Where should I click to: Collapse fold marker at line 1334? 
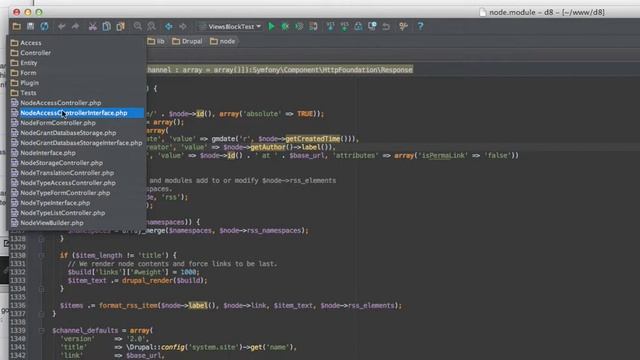click(x=42, y=289)
